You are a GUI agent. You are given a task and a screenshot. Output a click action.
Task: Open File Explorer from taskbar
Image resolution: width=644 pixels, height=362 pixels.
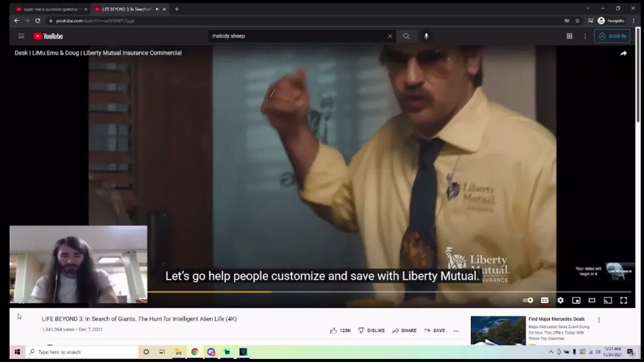(178, 352)
